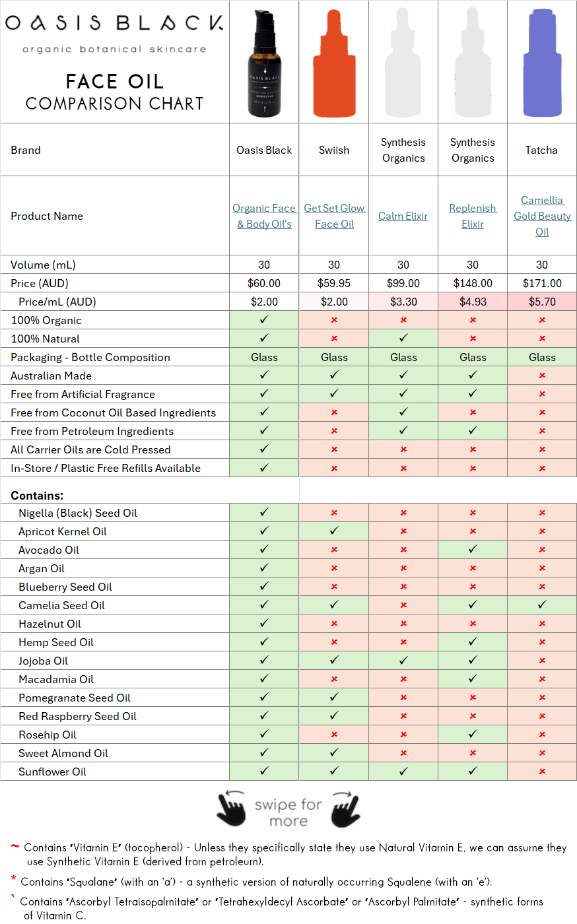Screen dimensions: 577x924
Task: Click Calm Elixir's Free from Coconut Oil check
Action: click(x=403, y=412)
